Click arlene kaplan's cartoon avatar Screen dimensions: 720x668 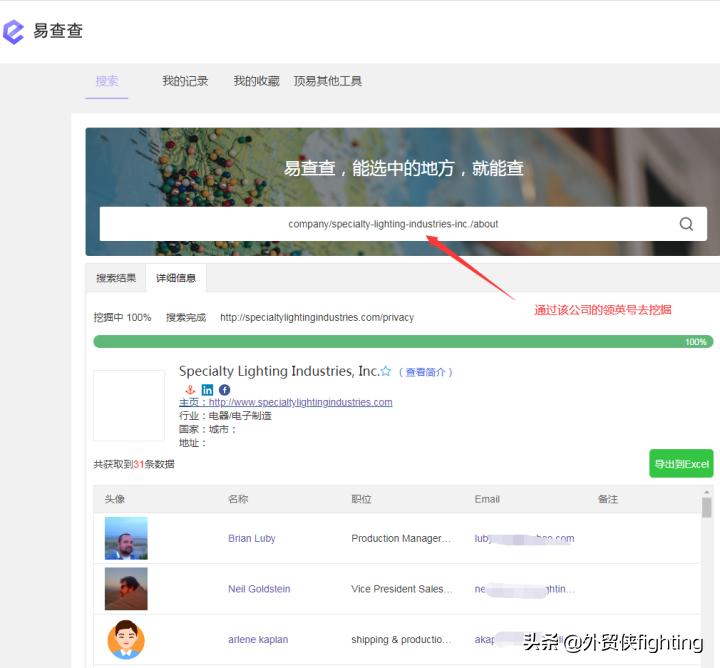pos(126,639)
